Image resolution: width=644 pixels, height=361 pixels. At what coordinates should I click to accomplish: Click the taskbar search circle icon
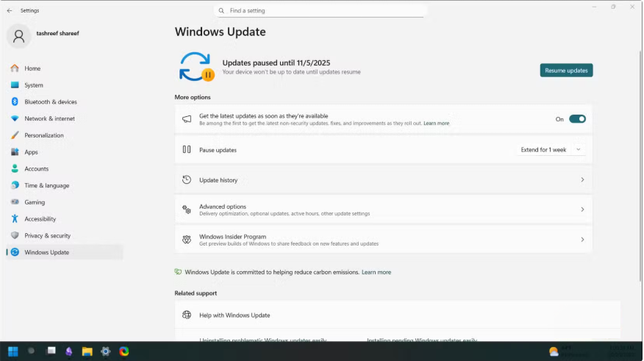31,351
